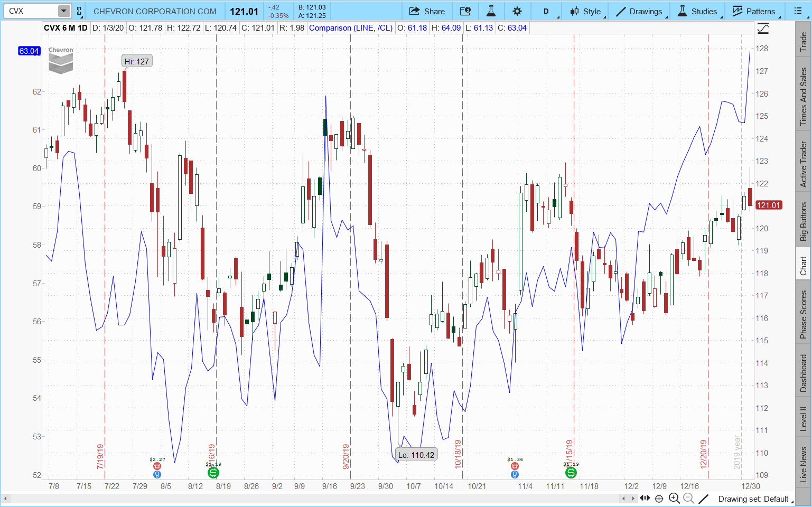Click the 12/20/19 expiration date marker
The width and height of the screenshot is (812, 507).
click(704, 454)
